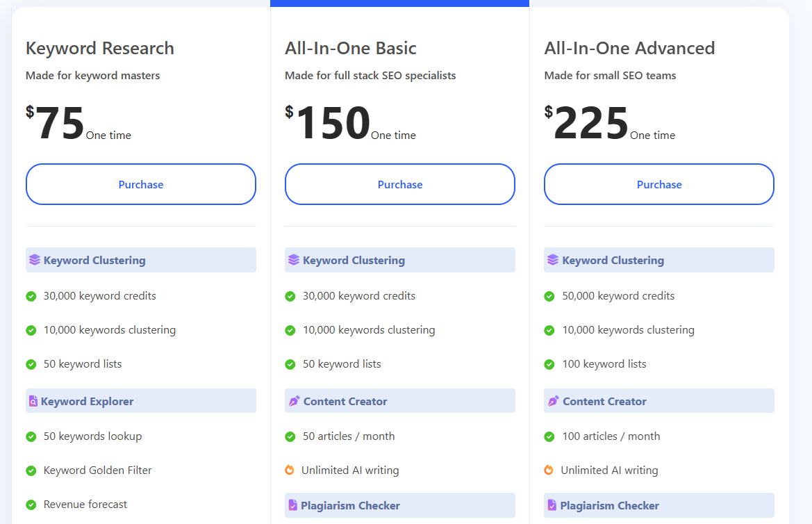Click green checkmark beside "Keyword Golden Filter"
Screen dimensions: 812x524
[x=31, y=470]
